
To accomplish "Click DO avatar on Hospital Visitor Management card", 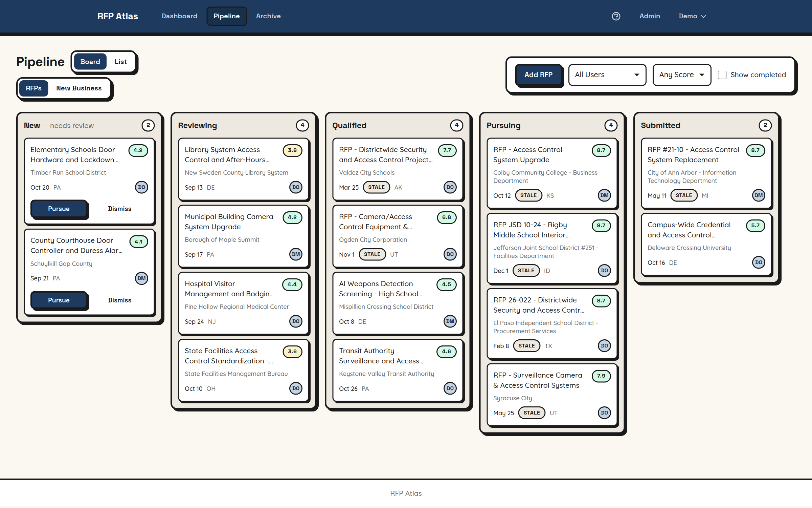I will [x=296, y=321].
